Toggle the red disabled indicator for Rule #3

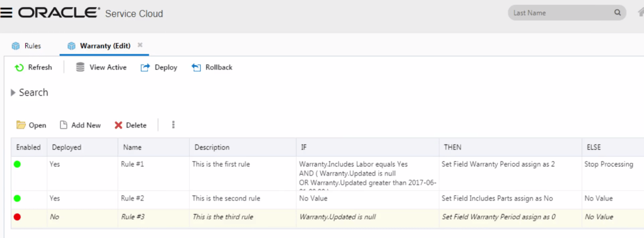click(18, 217)
